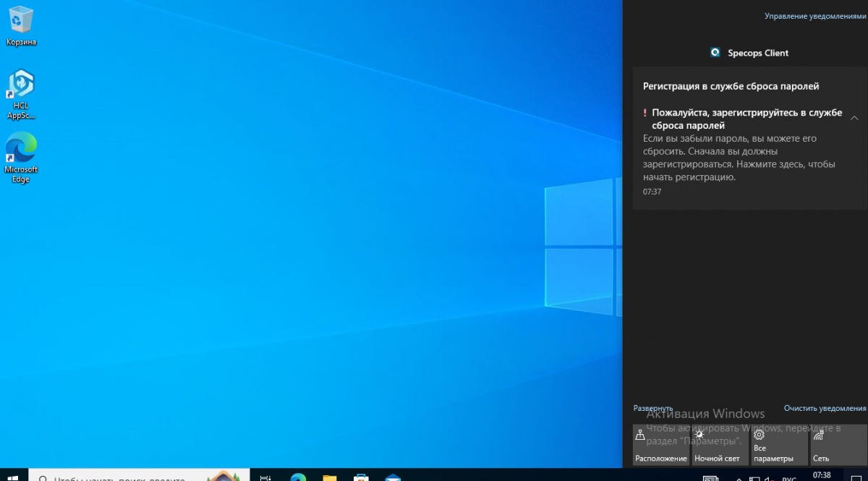Click the Specops Client notification header icon
The height and width of the screenshot is (481, 868).
tap(715, 53)
